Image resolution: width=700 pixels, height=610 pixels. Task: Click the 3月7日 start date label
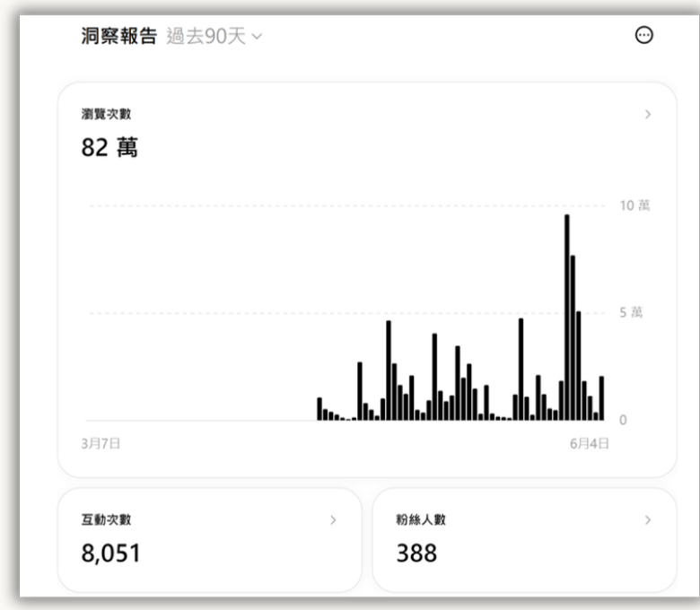tap(101, 443)
